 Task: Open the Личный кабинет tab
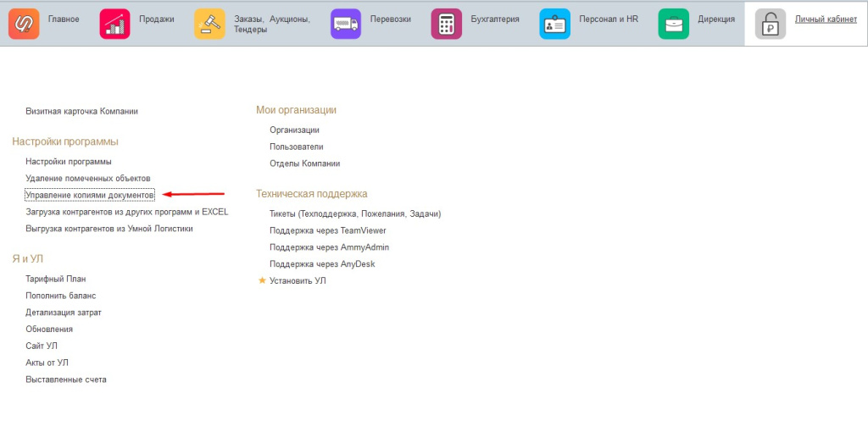point(826,19)
